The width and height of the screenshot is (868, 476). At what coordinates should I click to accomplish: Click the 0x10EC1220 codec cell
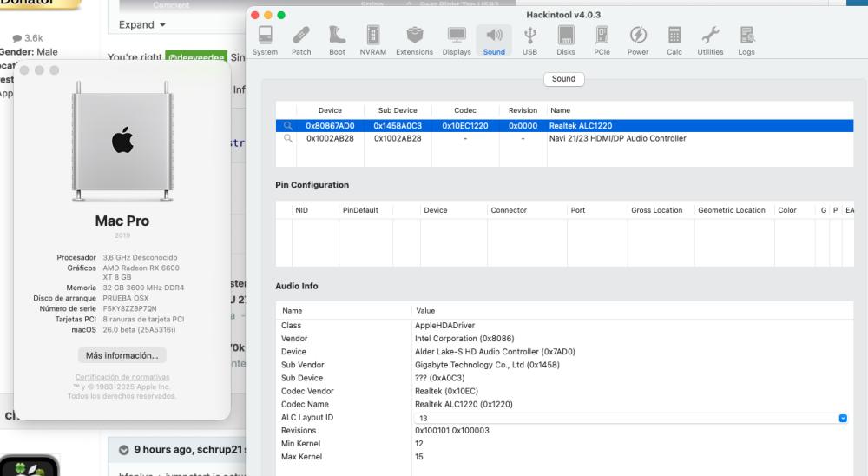465,126
